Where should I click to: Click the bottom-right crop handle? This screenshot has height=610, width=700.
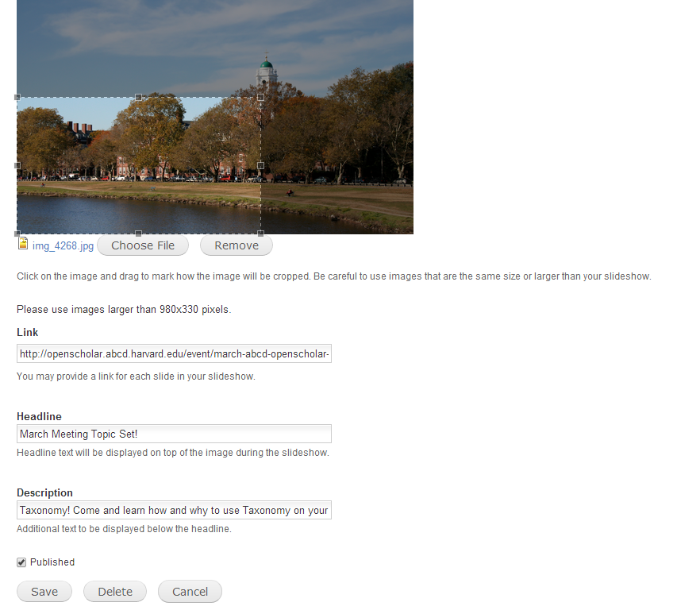pyautogui.click(x=260, y=234)
